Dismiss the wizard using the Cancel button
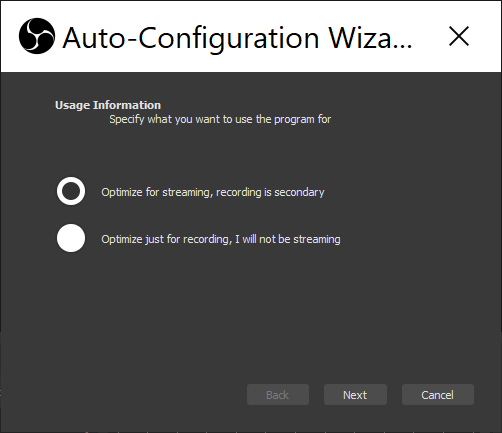The height and width of the screenshot is (433, 502). [438, 395]
